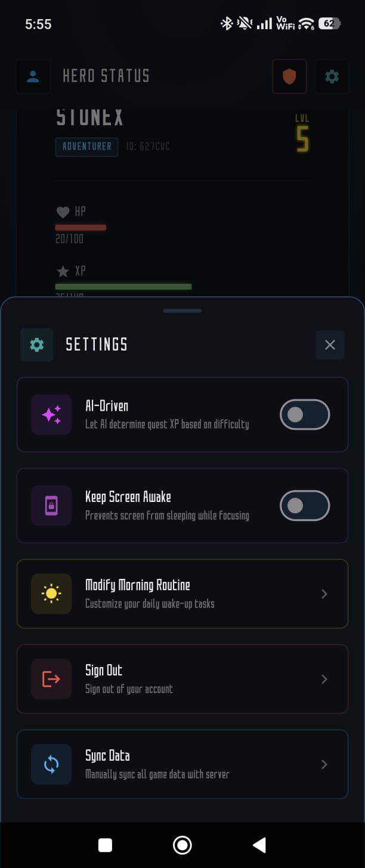
Task: Open the Sync Data chevron arrow
Action: pos(324,764)
